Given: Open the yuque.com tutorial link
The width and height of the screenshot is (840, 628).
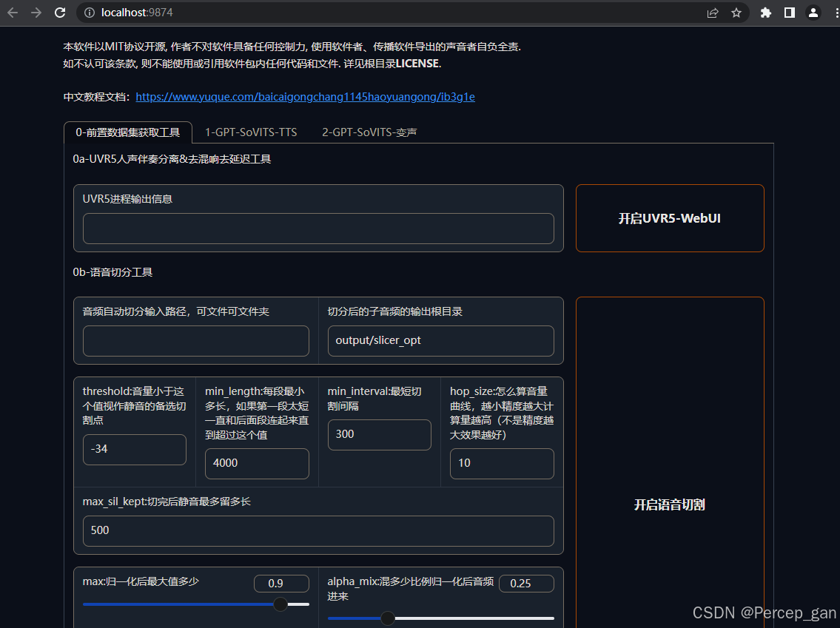Looking at the screenshot, I should pos(306,97).
